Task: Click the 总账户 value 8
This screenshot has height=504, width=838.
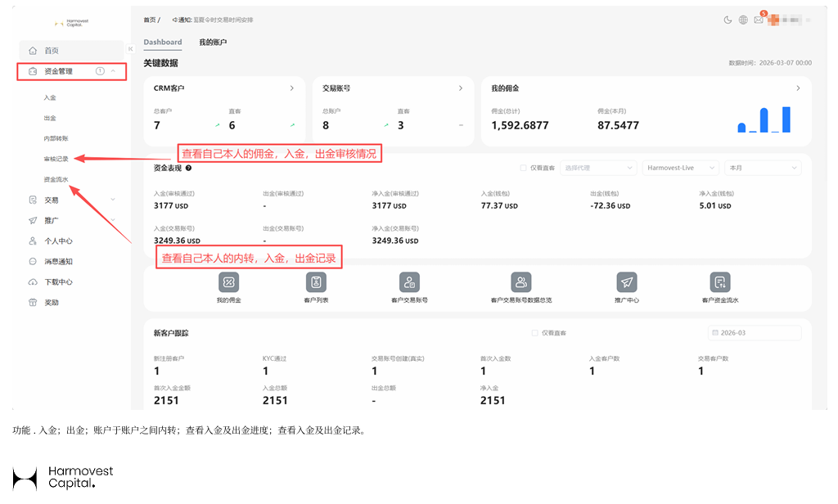Action: point(326,126)
